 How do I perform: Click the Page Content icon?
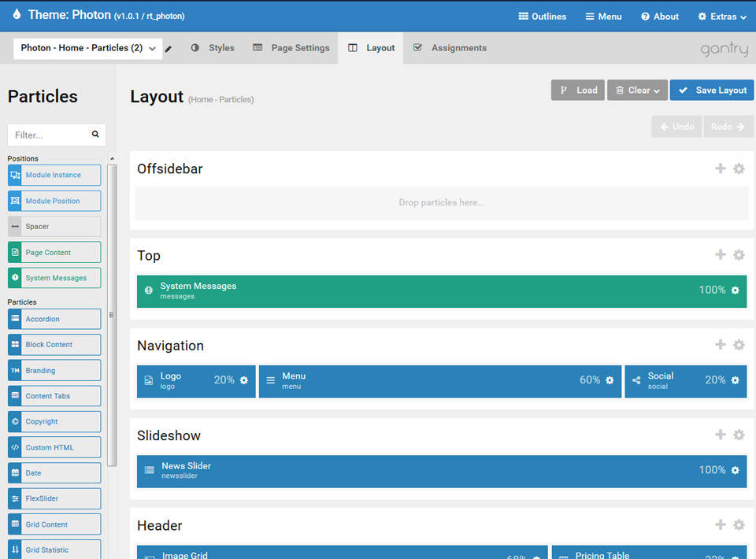[x=15, y=252]
